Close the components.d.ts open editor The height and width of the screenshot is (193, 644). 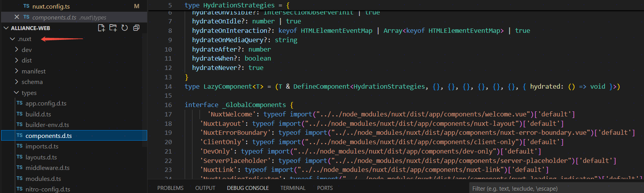coord(17,17)
